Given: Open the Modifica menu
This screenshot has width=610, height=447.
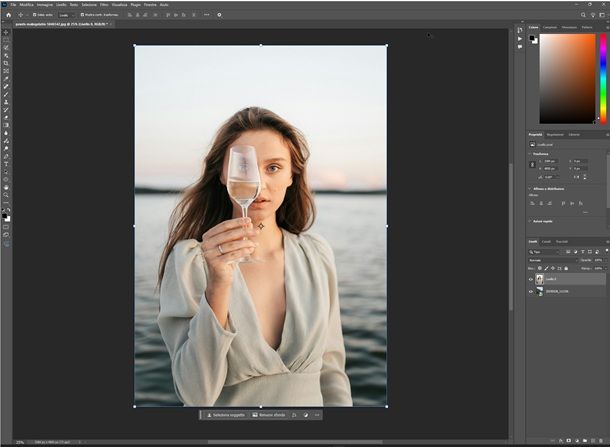Looking at the screenshot, I should [x=26, y=5].
